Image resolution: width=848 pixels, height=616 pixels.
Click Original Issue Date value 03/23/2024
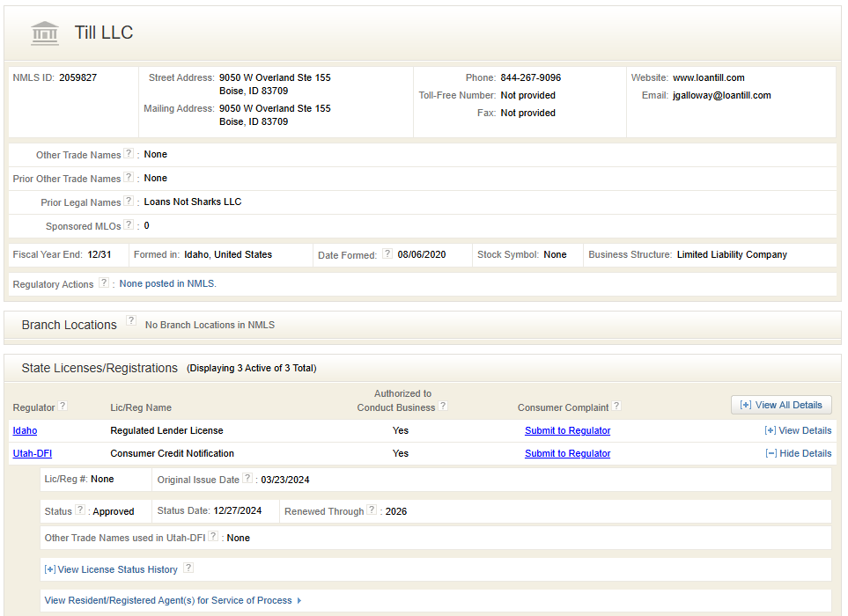click(285, 480)
